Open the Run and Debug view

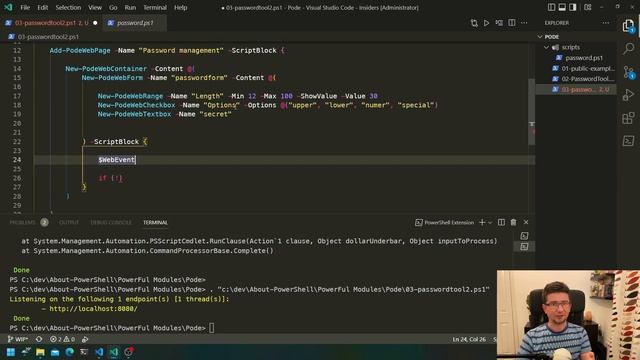coord(628,95)
